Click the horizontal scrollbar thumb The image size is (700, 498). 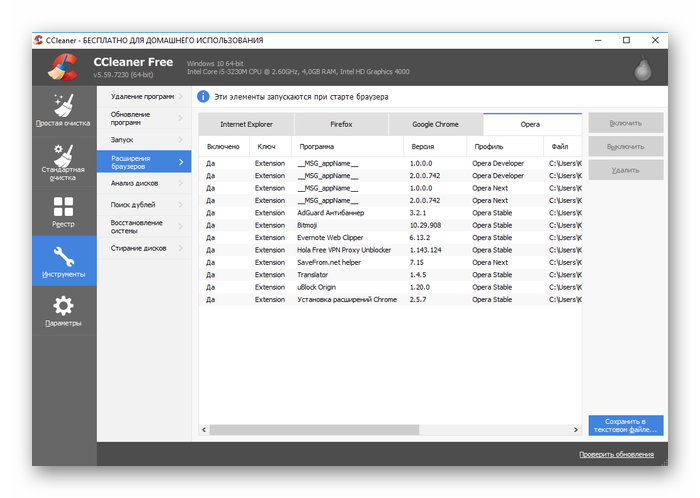[x=314, y=430]
